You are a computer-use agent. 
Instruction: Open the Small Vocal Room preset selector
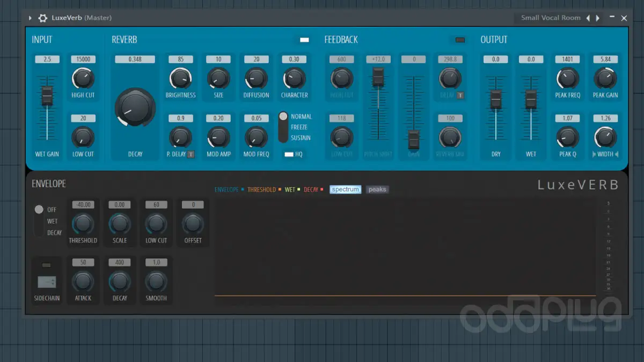tap(550, 18)
